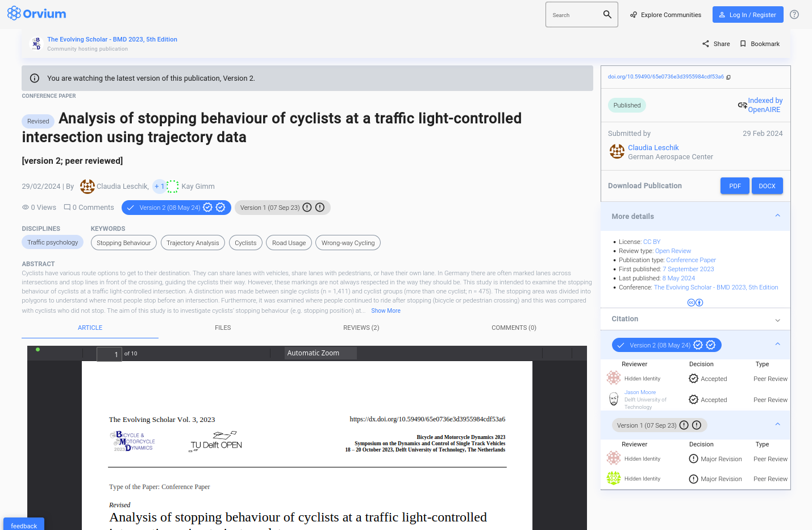Screen dimensions: 812x530
Task: Open the help question mark icon
Action: (794, 15)
